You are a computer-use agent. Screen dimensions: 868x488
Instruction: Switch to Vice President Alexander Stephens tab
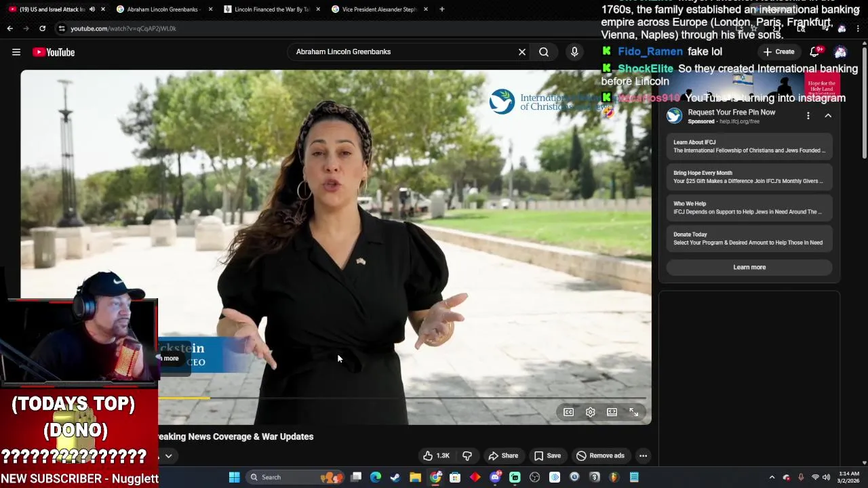click(x=379, y=9)
